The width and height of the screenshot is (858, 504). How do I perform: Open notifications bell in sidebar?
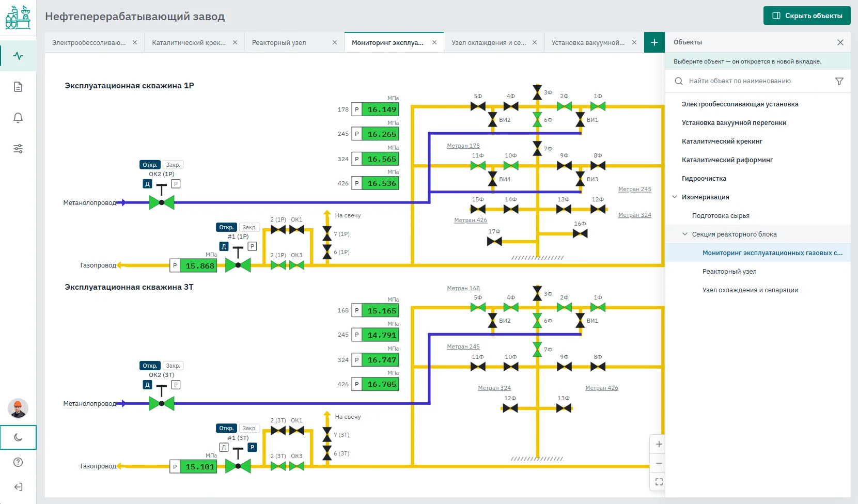(18, 118)
